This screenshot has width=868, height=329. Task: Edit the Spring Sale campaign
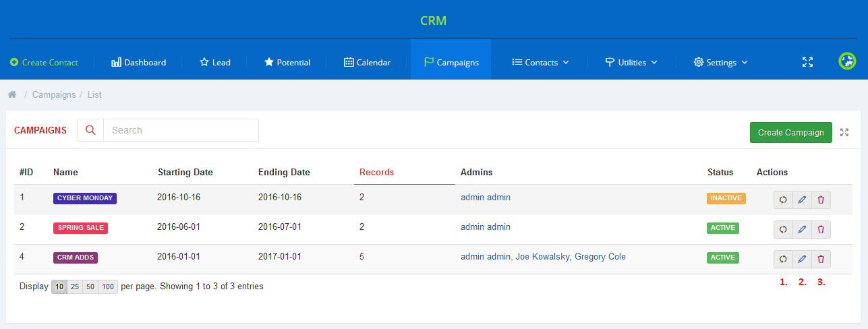point(802,229)
